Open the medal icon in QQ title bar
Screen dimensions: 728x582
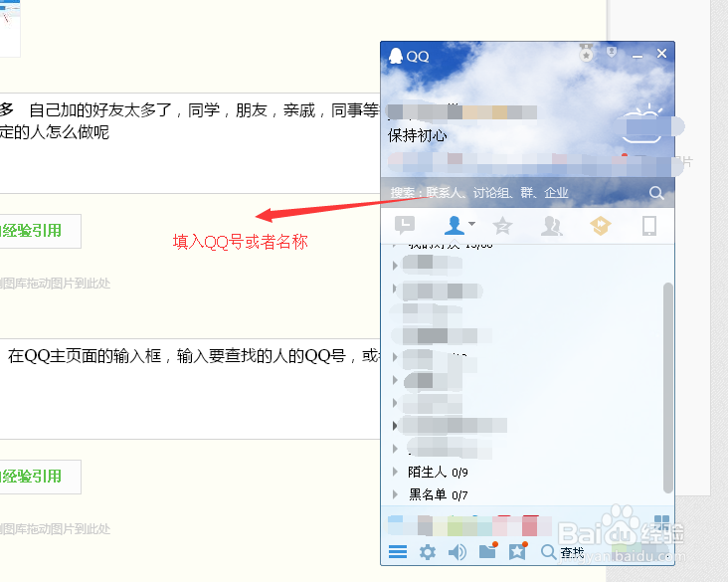click(x=587, y=53)
